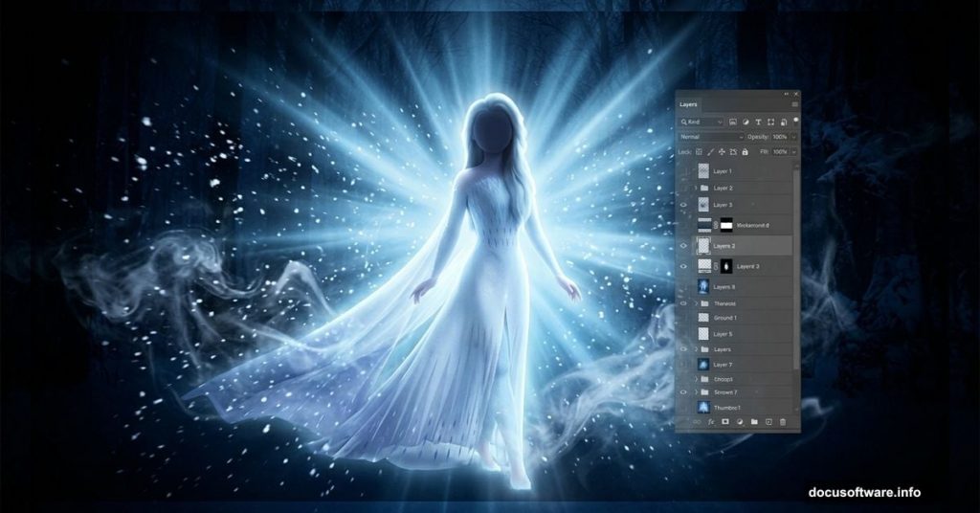
Task: Click Lock transparent pixels icon
Action: [699, 152]
